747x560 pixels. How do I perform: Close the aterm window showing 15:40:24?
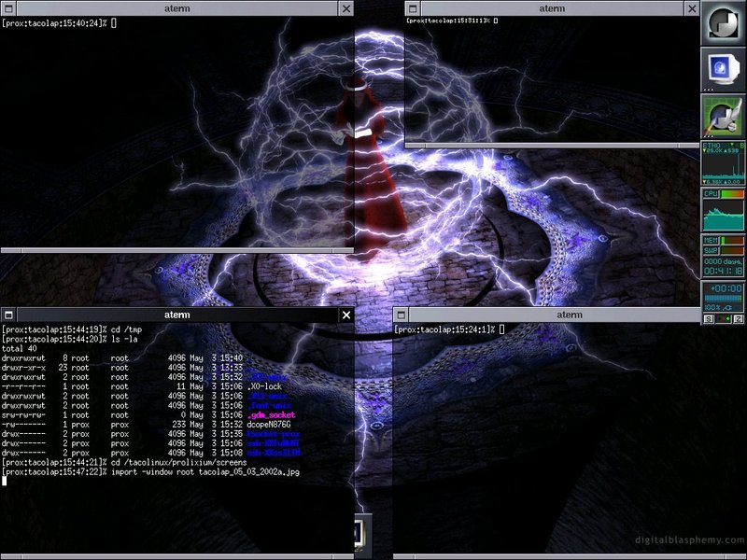(346, 8)
